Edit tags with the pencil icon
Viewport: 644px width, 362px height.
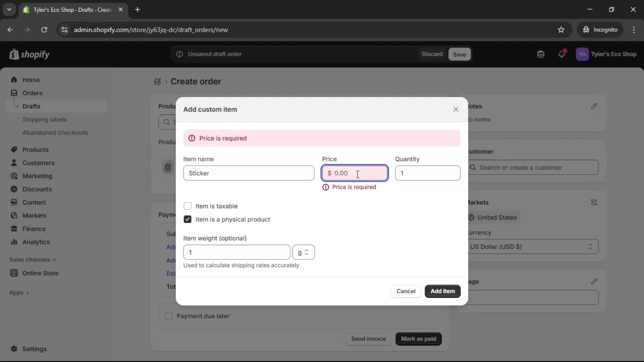point(594,282)
